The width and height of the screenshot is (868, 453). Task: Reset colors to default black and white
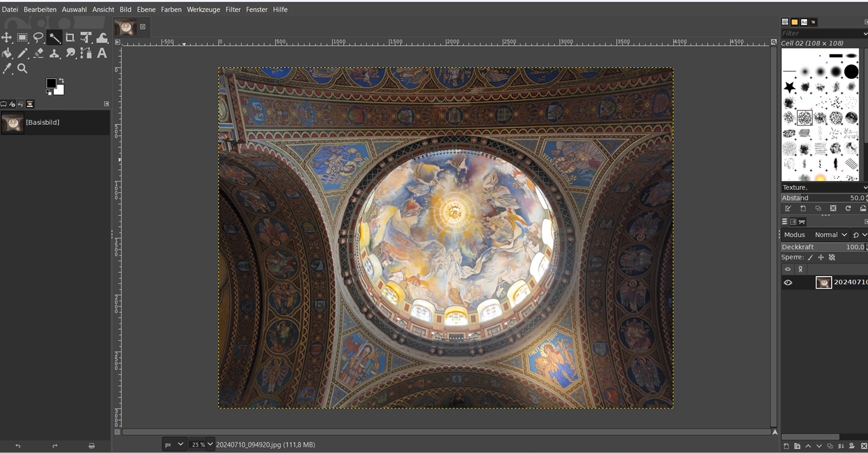click(49, 92)
